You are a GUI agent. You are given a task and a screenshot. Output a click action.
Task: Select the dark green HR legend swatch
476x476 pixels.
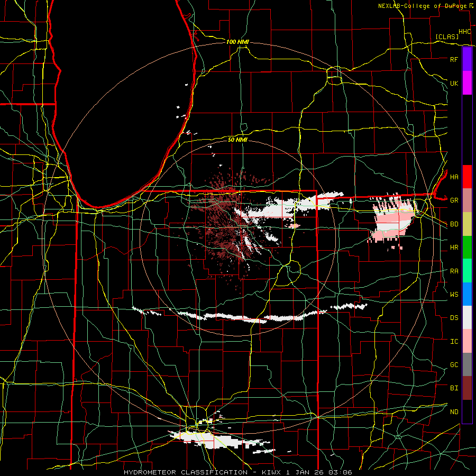tap(467, 248)
